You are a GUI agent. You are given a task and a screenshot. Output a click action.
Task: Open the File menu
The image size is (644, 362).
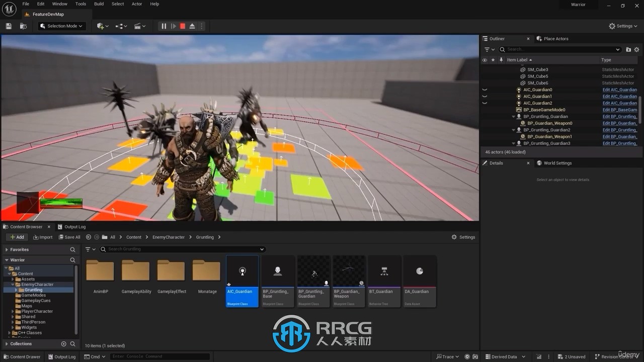[26, 4]
